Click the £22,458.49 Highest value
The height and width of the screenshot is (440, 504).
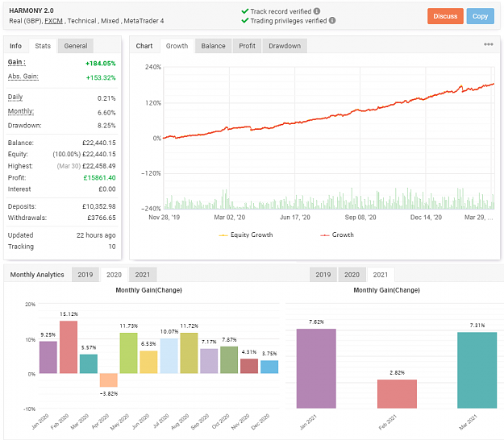coord(99,166)
